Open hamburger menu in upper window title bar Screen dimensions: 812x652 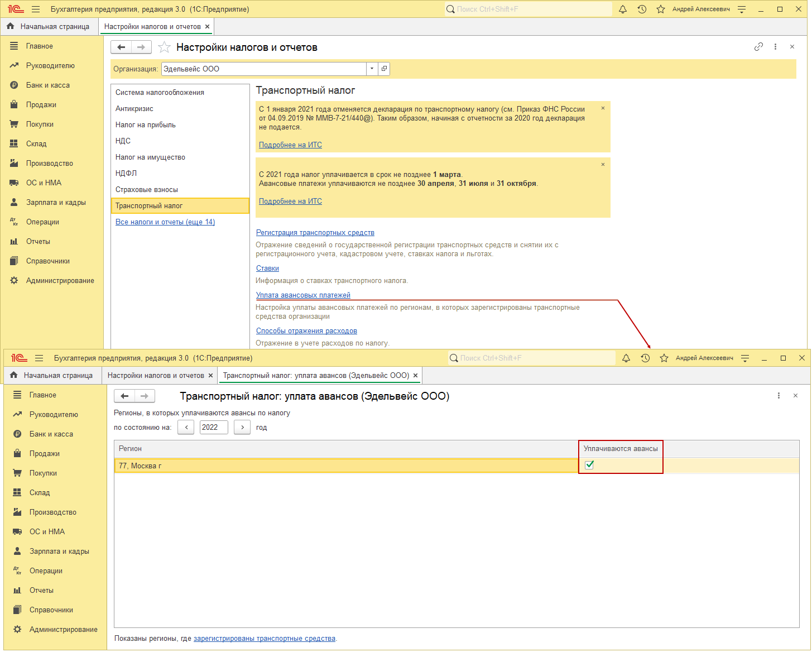click(36, 9)
